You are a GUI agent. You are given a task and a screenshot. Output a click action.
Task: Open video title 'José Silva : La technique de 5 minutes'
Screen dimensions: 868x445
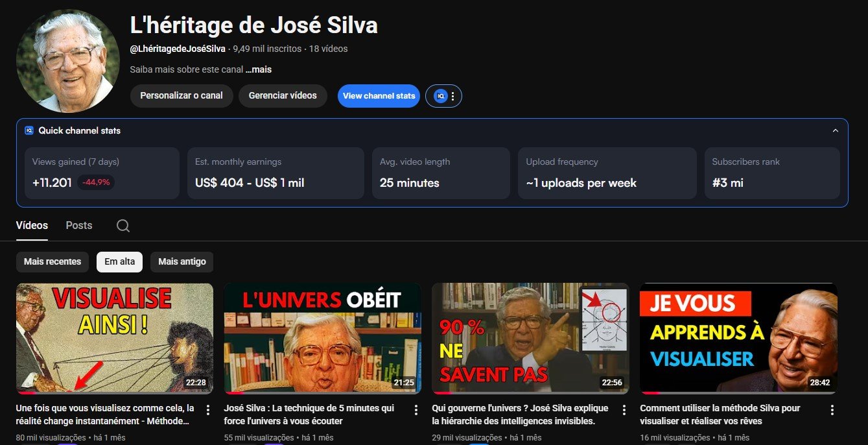309,415
